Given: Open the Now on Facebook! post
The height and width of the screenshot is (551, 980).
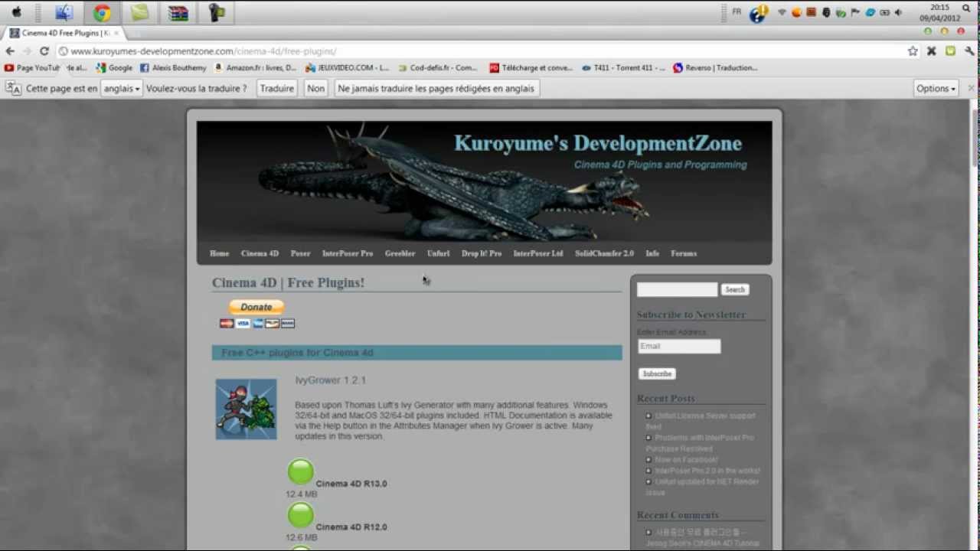Looking at the screenshot, I should click(686, 459).
